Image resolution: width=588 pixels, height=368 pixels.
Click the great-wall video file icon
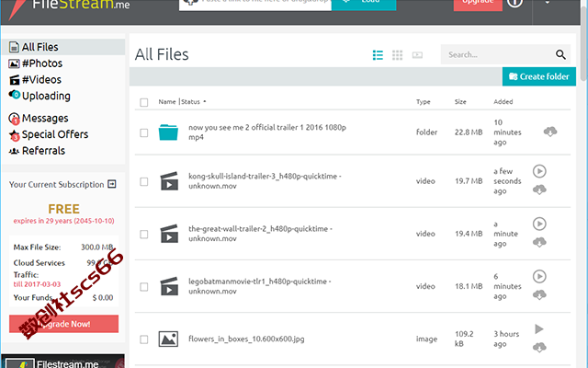coord(169,234)
